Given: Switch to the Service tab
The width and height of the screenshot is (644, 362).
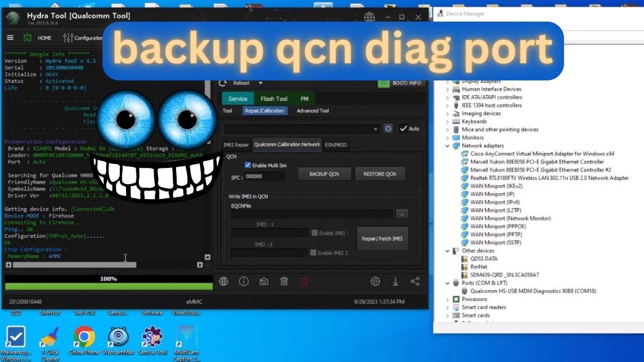Looking at the screenshot, I should point(237,99).
